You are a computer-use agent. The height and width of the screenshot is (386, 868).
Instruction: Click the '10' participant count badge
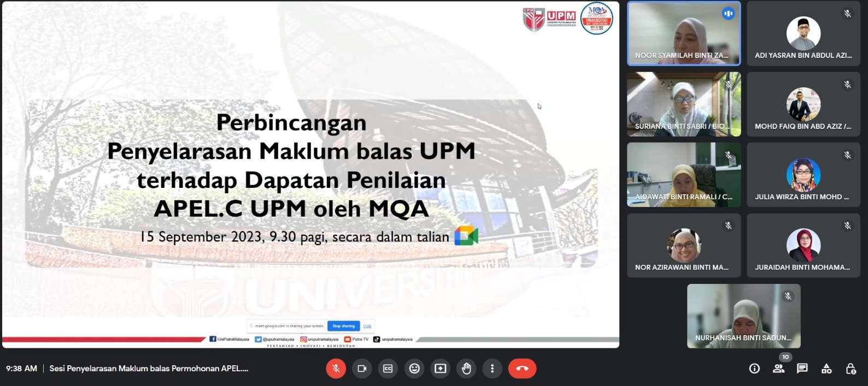coord(785,357)
